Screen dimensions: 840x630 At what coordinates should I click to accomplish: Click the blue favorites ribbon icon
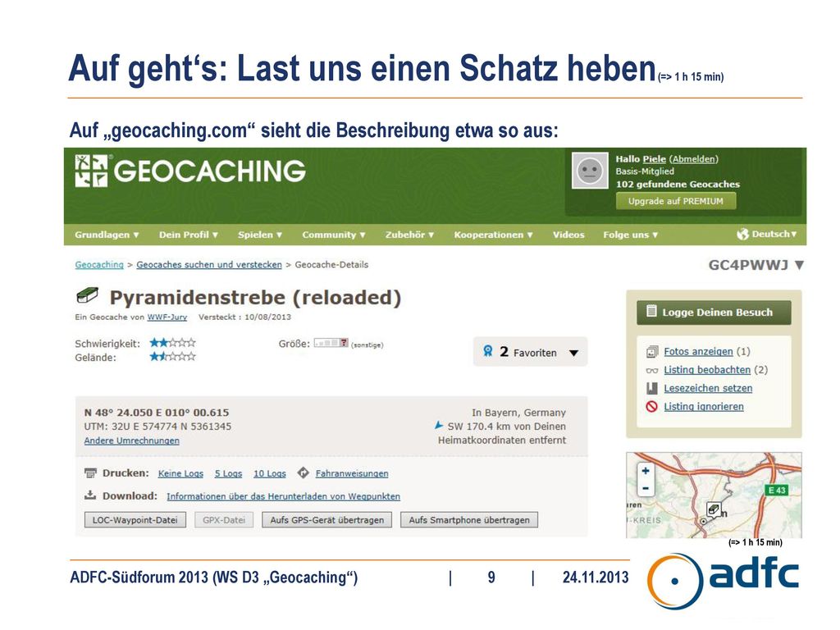point(487,351)
